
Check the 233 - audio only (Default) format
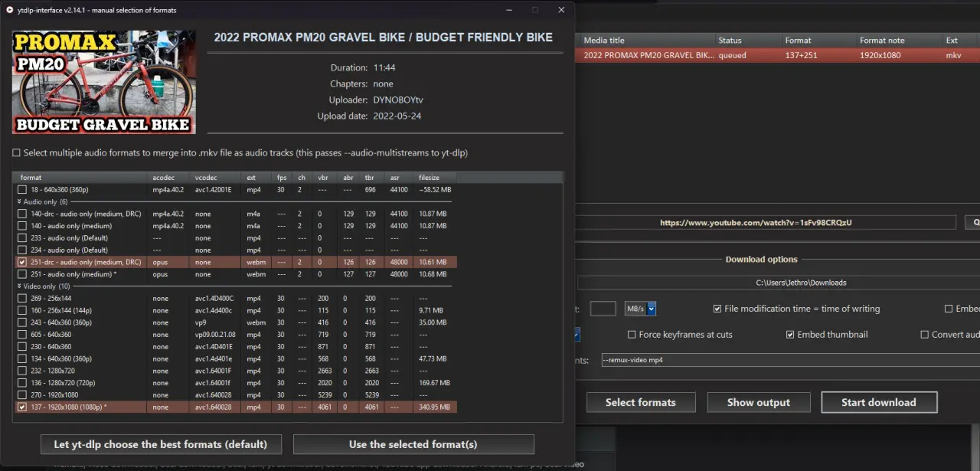[22, 238]
